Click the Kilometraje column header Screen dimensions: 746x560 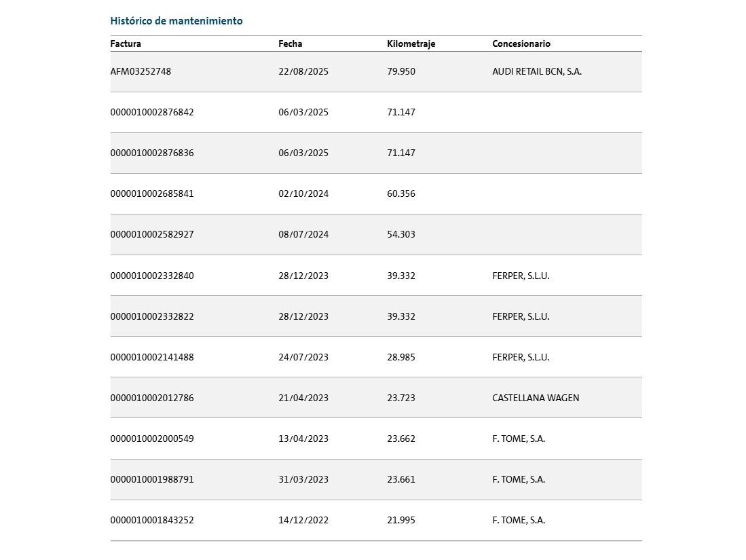click(411, 43)
